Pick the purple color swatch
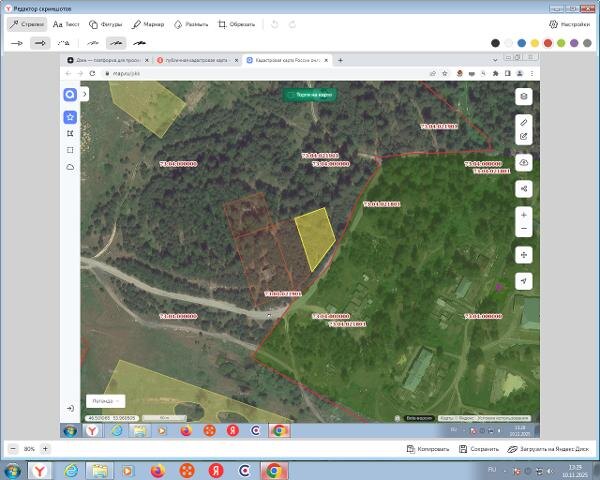Viewport: 600px width, 480px height. coord(574,43)
